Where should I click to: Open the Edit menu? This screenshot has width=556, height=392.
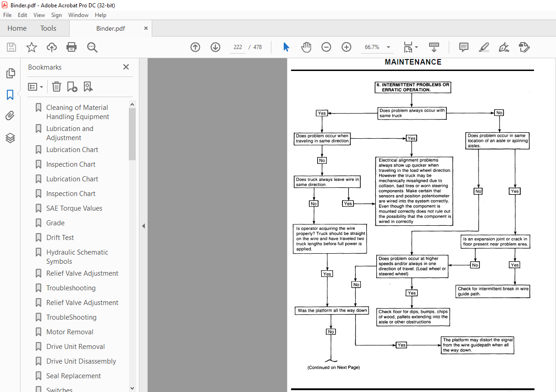[x=22, y=15]
